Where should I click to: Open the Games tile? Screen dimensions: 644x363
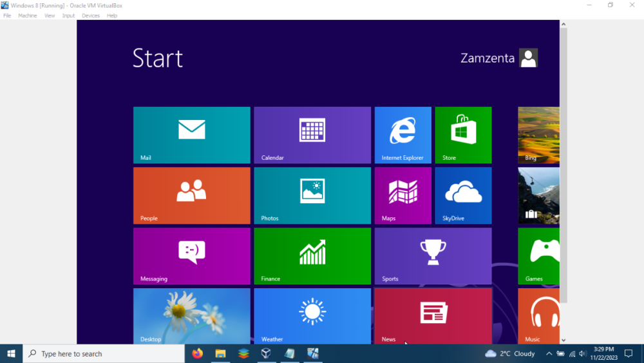538,256
